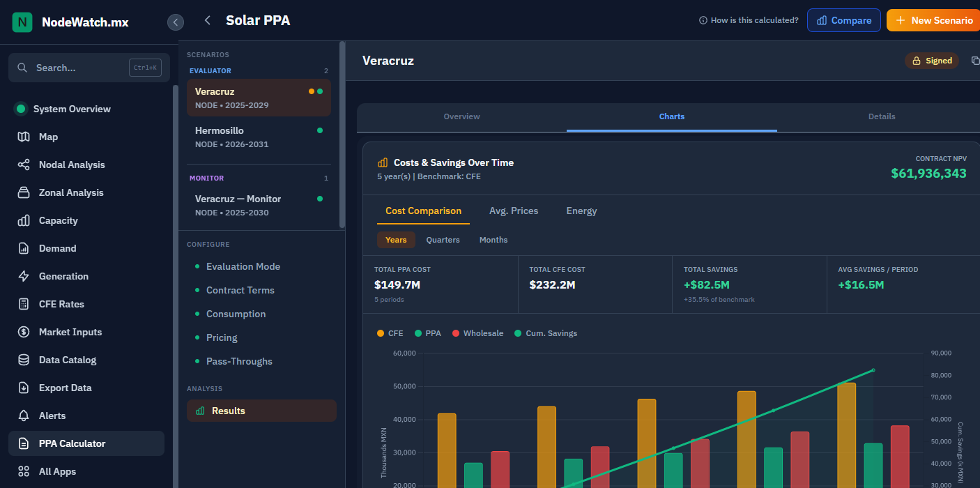Click the Total PPA Cost value $149.7M
The width and height of the screenshot is (980, 488).
coord(397,284)
